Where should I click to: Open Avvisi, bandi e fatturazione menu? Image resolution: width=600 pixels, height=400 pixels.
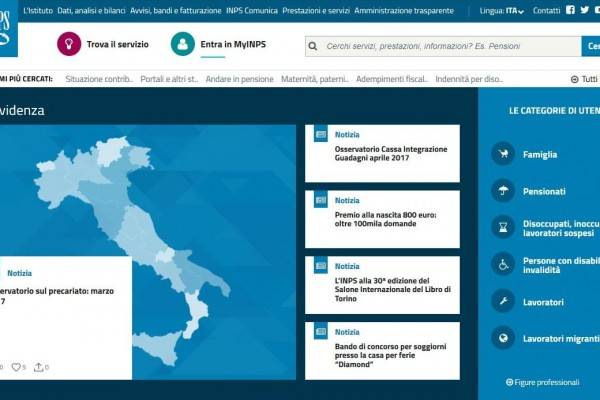(176, 11)
